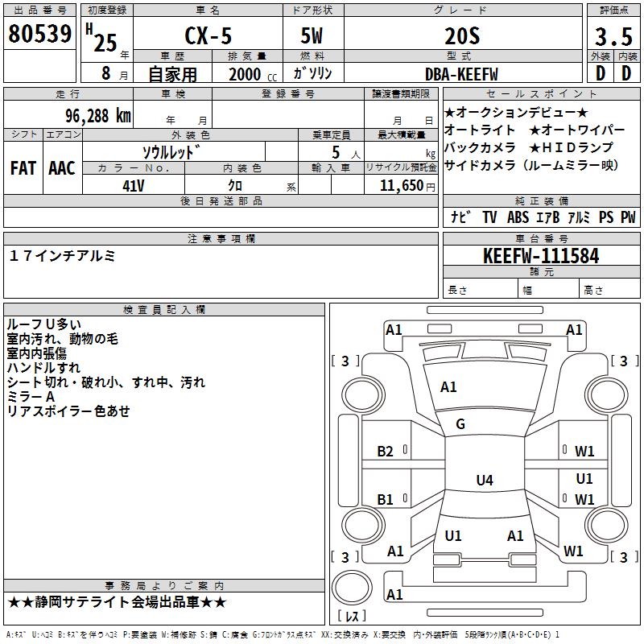Viewport: 644px width, 644px height.
Task: Select the PW equipment label
Action: tap(628, 217)
